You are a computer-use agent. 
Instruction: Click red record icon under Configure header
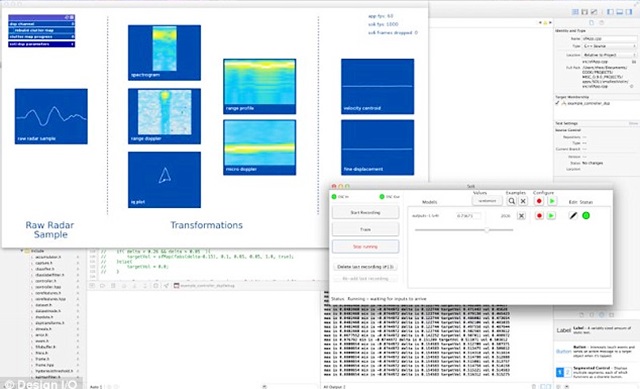(x=539, y=201)
